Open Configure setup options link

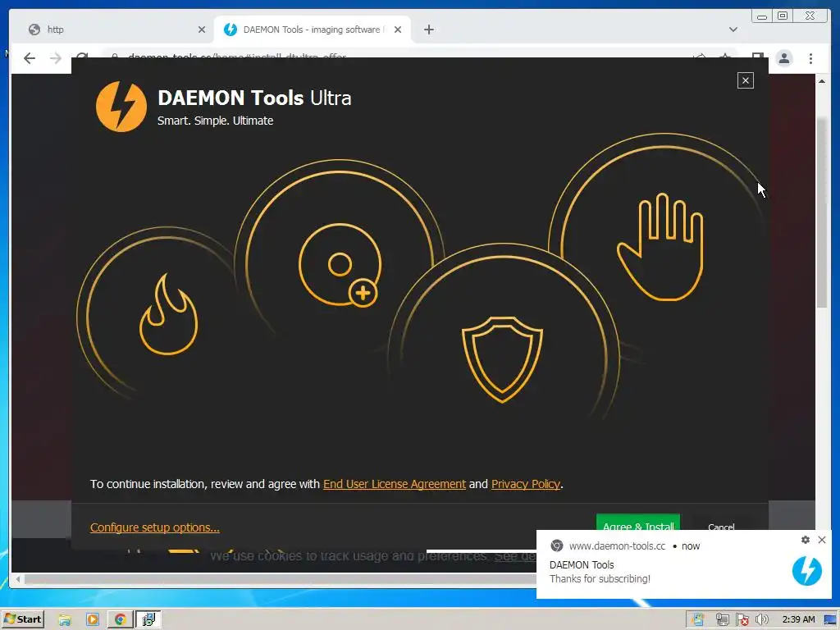[x=155, y=527]
